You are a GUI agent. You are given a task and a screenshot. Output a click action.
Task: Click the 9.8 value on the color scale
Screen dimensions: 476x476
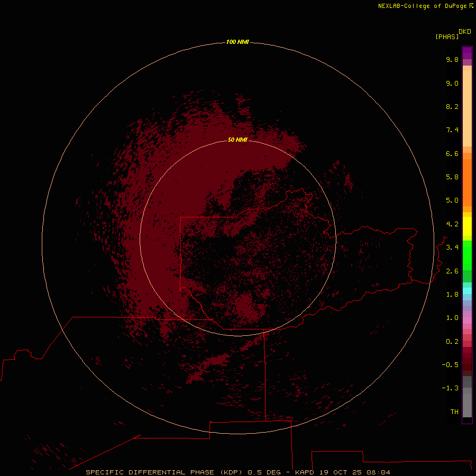point(452,59)
